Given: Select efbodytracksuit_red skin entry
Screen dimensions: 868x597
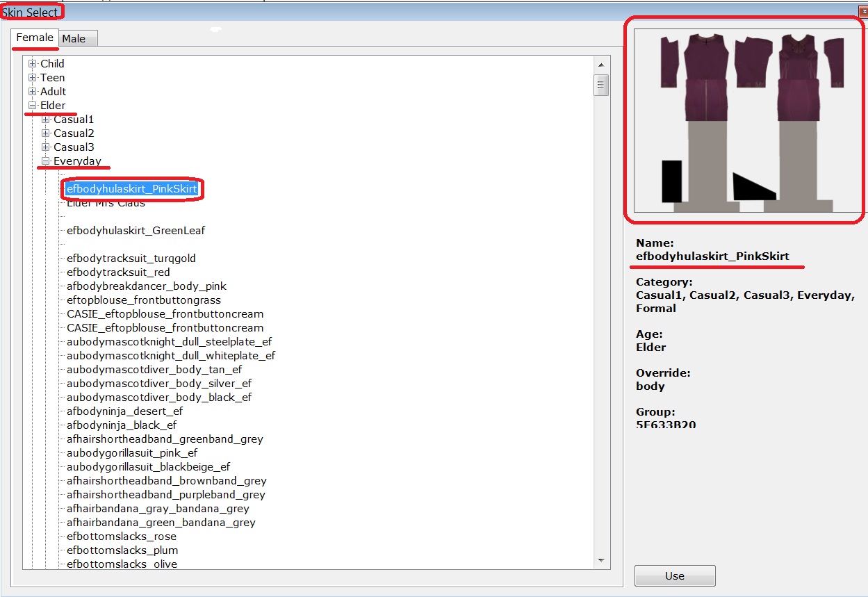Looking at the screenshot, I should coord(118,272).
